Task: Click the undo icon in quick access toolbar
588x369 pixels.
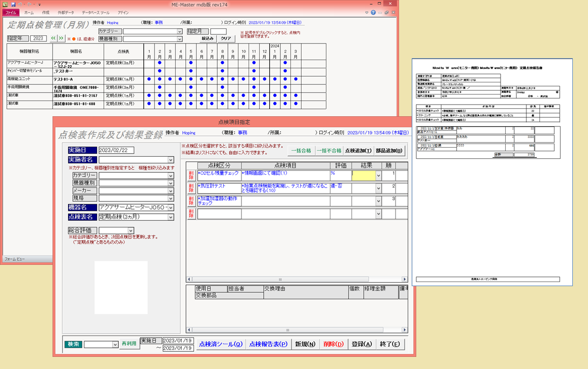Action: coord(20,4)
